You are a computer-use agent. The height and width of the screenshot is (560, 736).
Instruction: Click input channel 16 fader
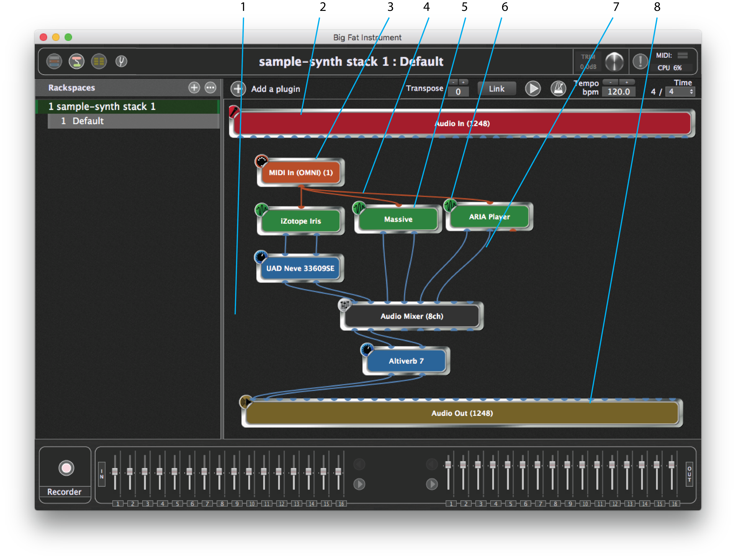338,471
